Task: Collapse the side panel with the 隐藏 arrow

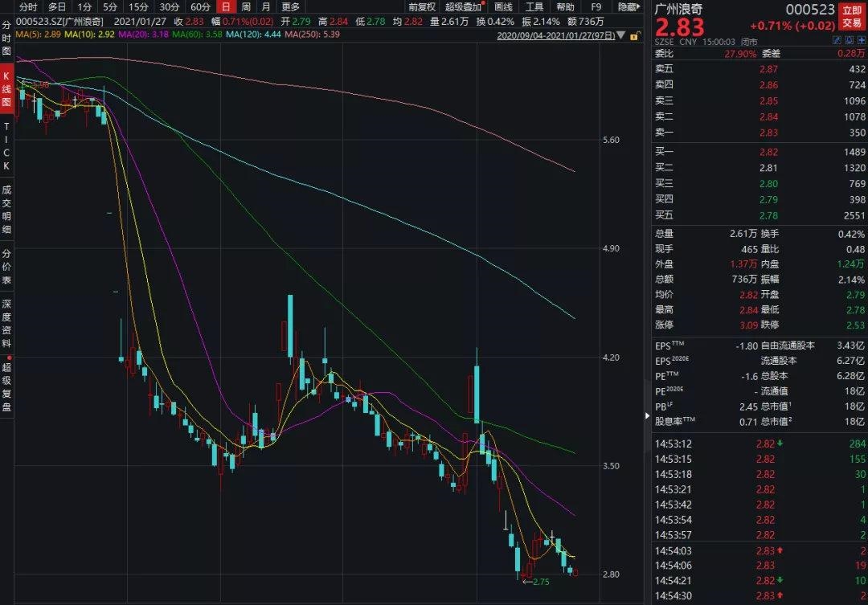Action: pos(628,7)
